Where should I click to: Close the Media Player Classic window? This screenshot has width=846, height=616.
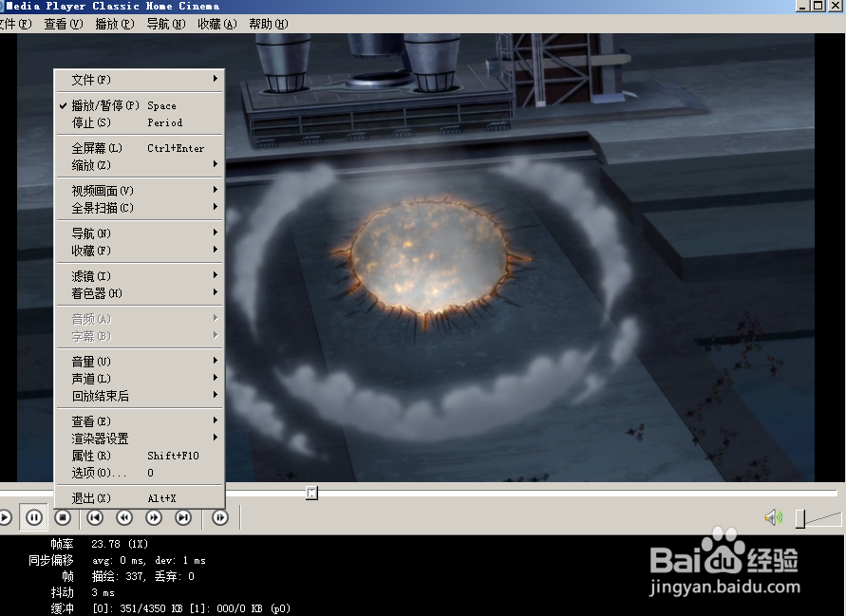(x=835, y=6)
